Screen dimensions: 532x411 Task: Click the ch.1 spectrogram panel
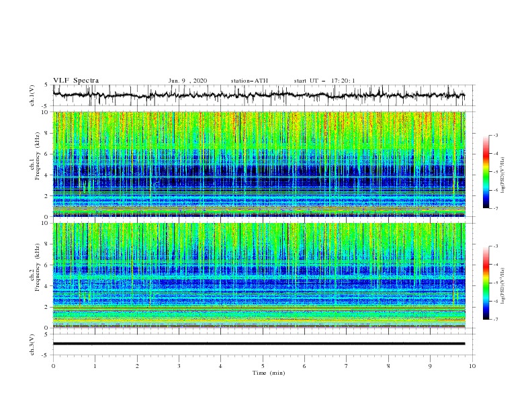click(x=259, y=164)
